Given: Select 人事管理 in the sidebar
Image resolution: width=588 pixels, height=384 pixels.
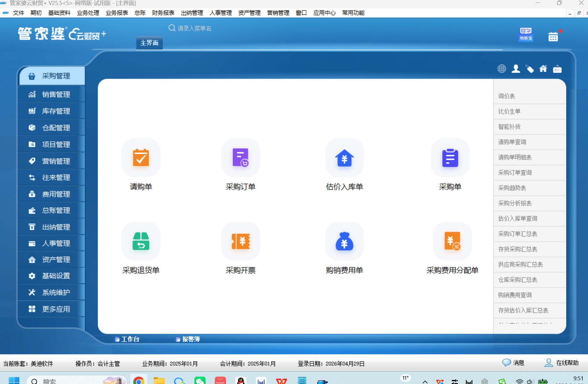Looking at the screenshot, I should coord(51,243).
